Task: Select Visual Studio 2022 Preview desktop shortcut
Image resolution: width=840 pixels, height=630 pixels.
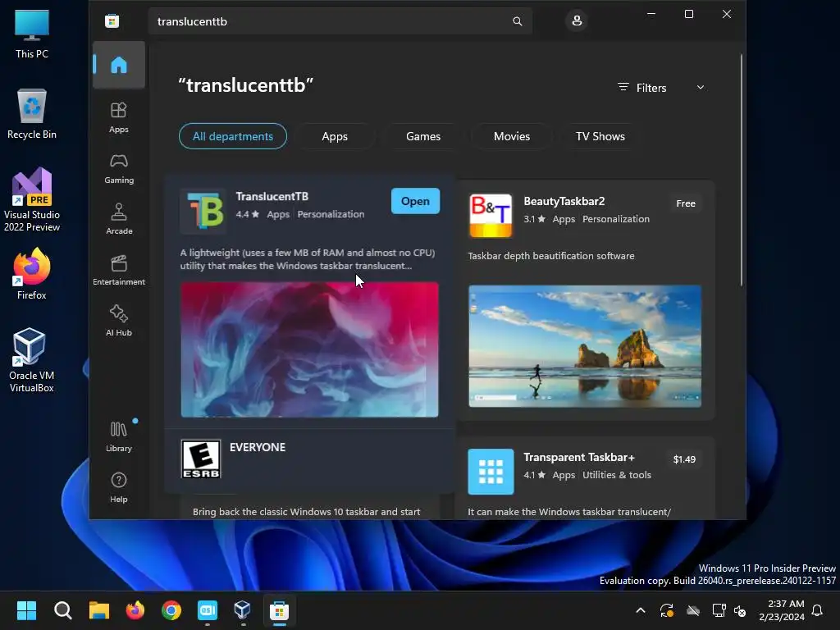Action: pyautogui.click(x=32, y=200)
